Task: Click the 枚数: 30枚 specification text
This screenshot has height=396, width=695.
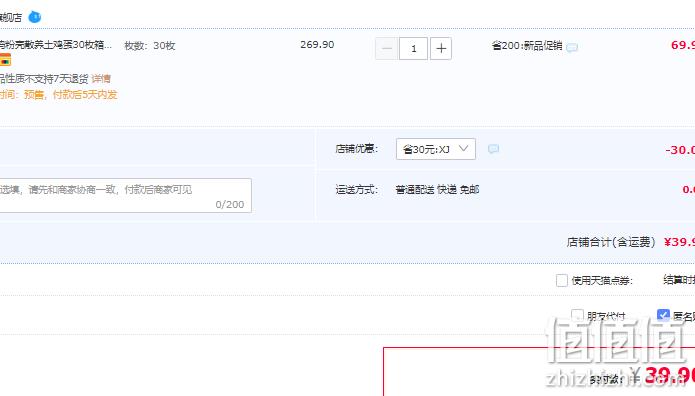Action: click(150, 46)
